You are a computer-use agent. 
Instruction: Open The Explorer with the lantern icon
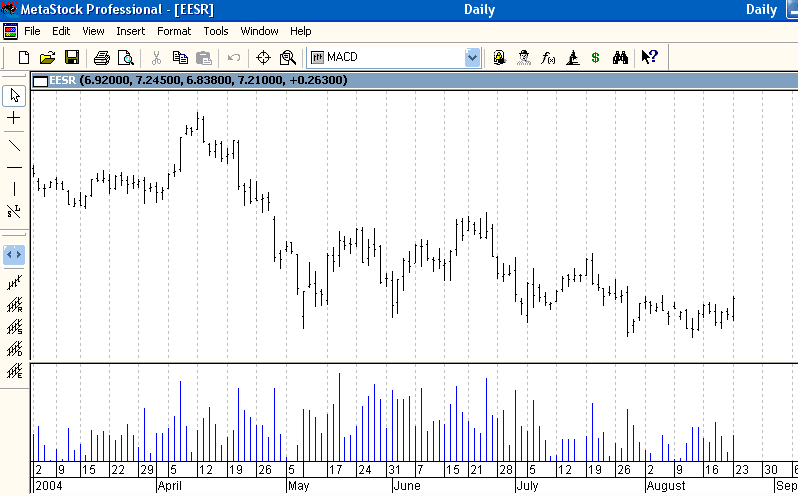pyautogui.click(x=499, y=57)
